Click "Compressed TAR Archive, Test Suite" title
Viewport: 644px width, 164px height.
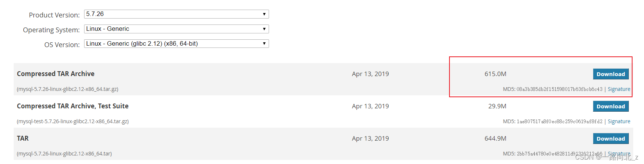pyautogui.click(x=73, y=106)
